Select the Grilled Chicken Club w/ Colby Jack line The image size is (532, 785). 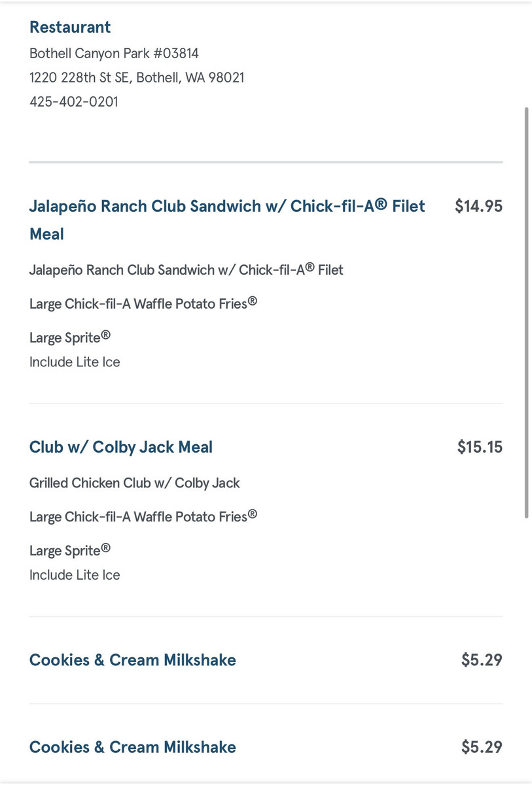coord(134,483)
